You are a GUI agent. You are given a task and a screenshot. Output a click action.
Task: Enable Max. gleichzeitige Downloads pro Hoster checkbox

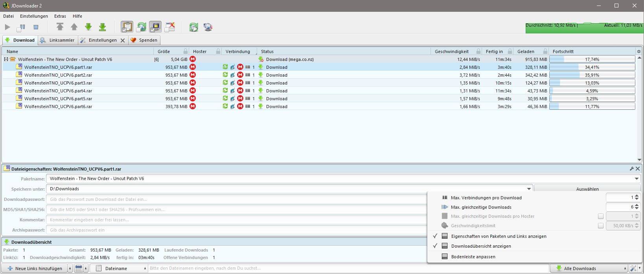600,216
